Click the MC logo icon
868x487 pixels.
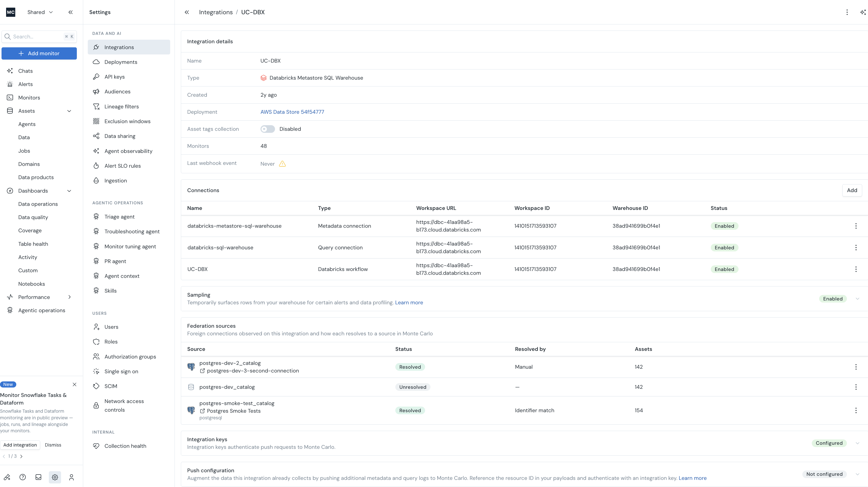click(11, 12)
